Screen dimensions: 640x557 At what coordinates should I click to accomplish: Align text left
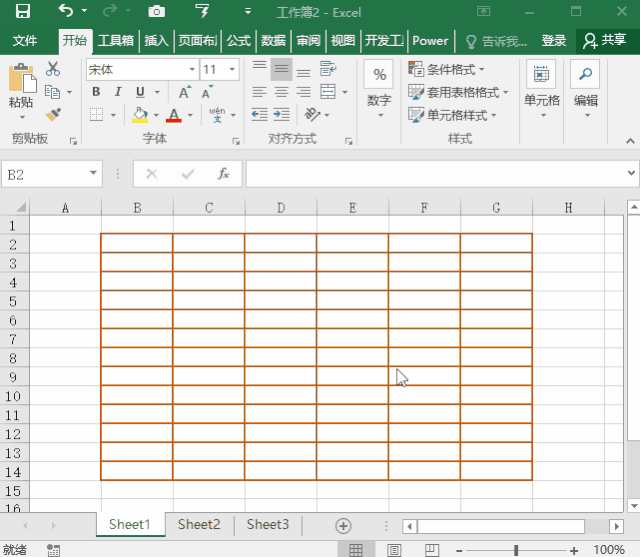point(259,92)
